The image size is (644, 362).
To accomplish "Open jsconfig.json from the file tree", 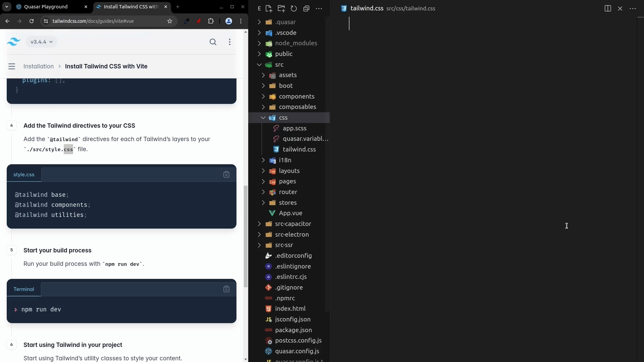I will 292,319.
